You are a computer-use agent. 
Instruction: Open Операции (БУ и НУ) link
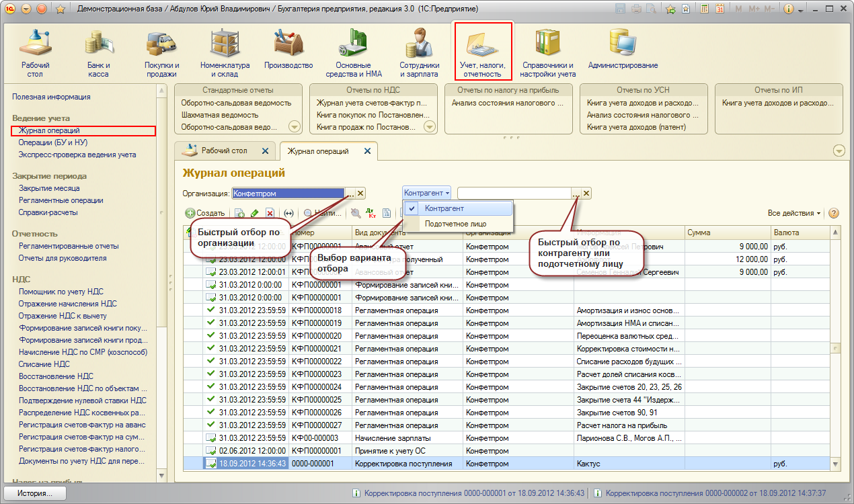(53, 142)
